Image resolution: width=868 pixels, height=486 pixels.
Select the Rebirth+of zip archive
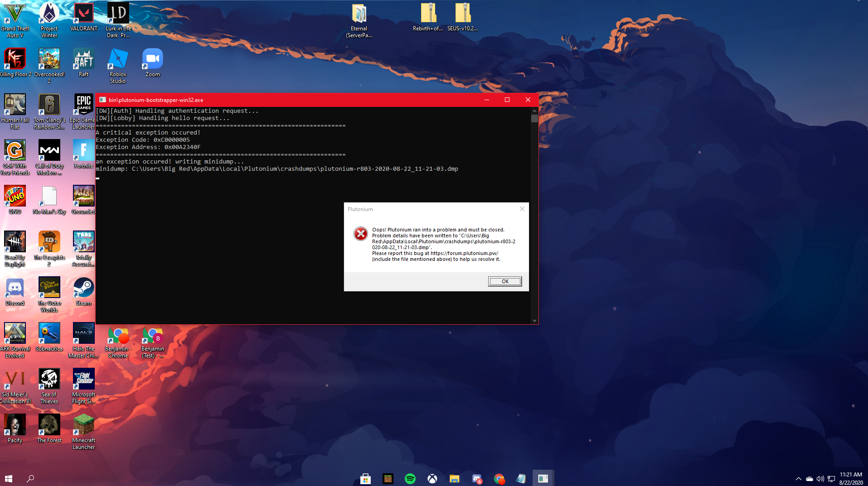click(x=428, y=17)
